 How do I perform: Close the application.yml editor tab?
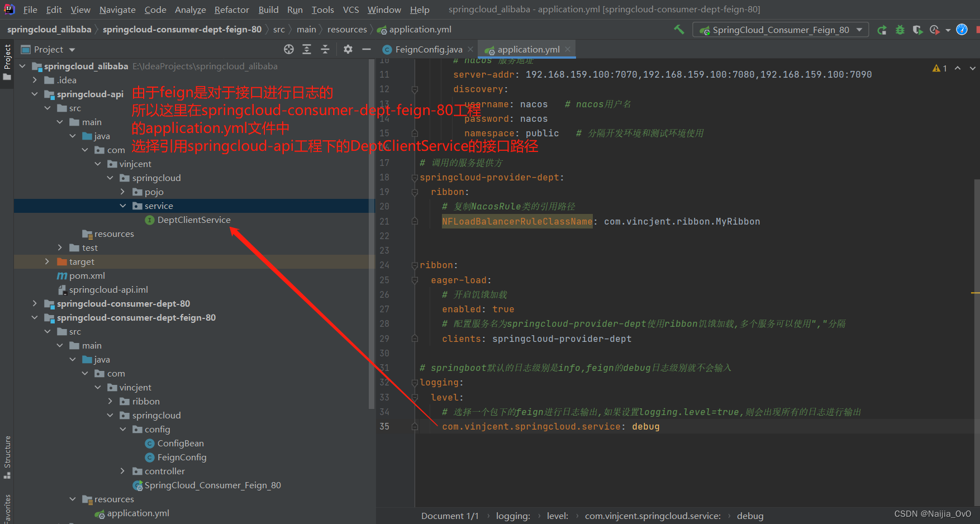point(568,49)
